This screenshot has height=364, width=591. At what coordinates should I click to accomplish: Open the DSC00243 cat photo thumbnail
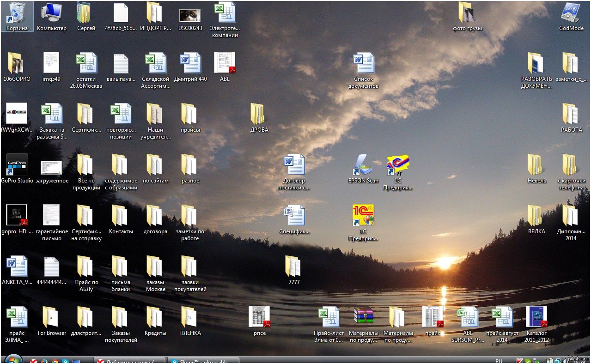click(190, 15)
